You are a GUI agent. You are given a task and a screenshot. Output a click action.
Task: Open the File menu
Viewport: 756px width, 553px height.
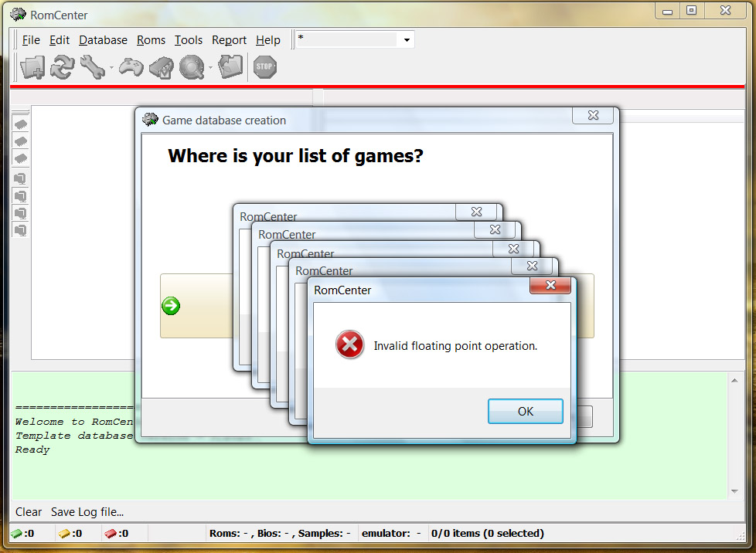[x=31, y=40]
